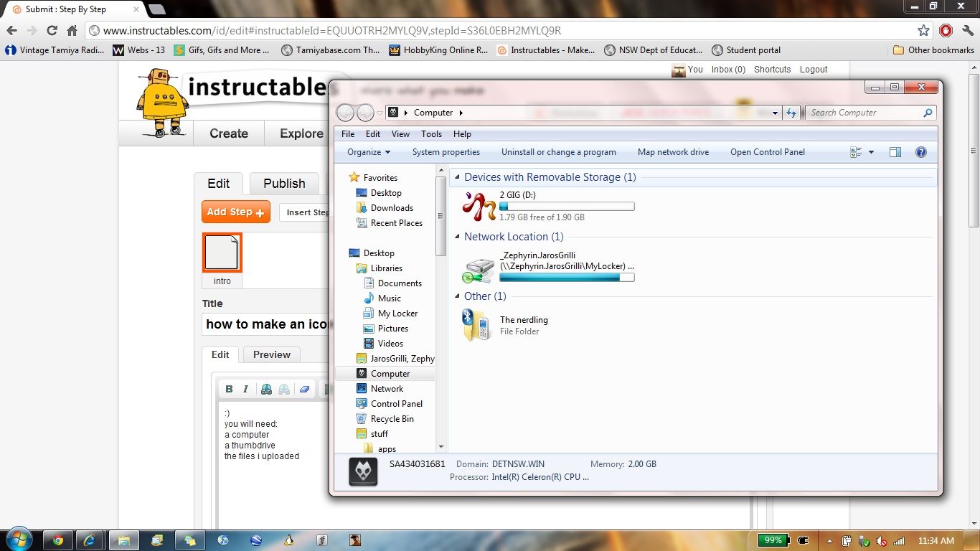Viewport: 980px width, 551px height.
Task: Click Uninstall or change a program
Action: pyautogui.click(x=559, y=152)
